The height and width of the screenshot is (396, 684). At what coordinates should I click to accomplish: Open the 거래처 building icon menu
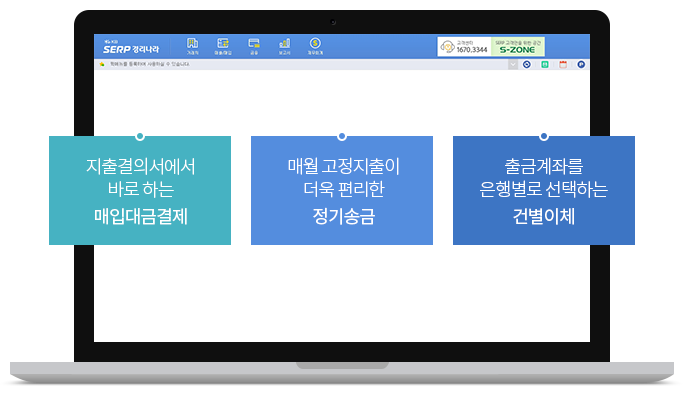(192, 46)
